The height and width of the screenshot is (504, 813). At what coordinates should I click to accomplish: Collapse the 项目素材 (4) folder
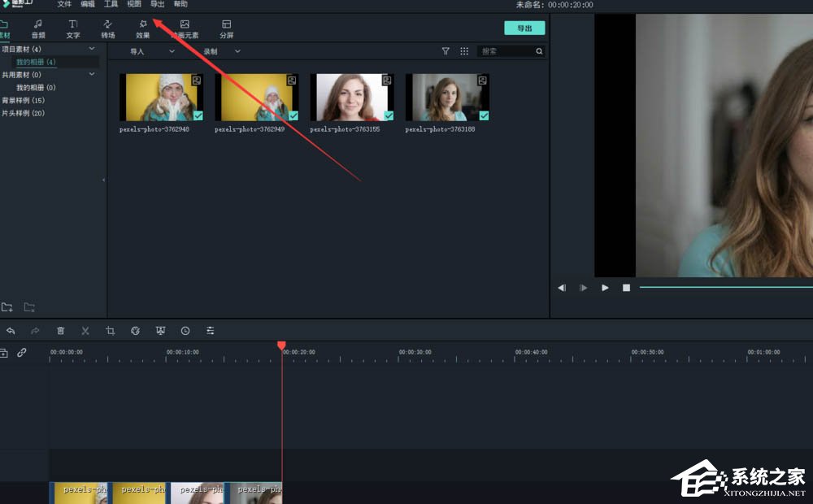pyautogui.click(x=92, y=49)
